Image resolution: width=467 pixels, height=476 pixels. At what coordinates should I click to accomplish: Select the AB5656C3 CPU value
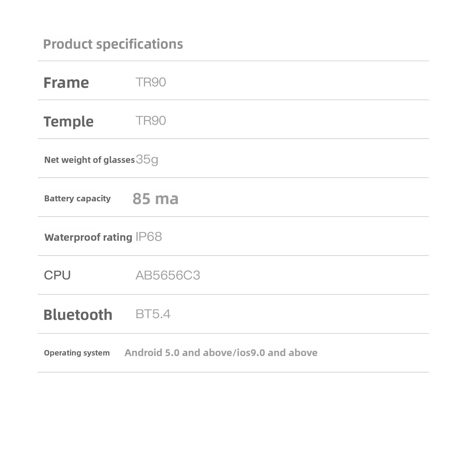[168, 275]
